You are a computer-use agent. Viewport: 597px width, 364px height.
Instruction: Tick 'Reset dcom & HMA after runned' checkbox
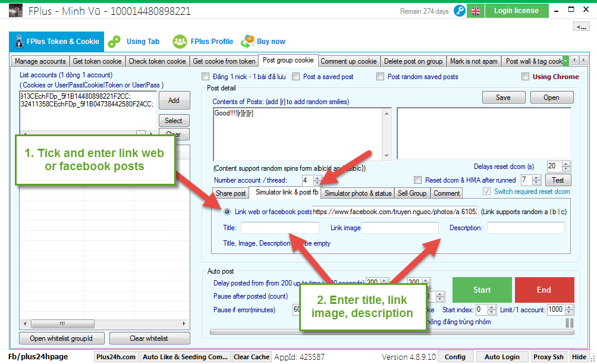tap(418, 180)
